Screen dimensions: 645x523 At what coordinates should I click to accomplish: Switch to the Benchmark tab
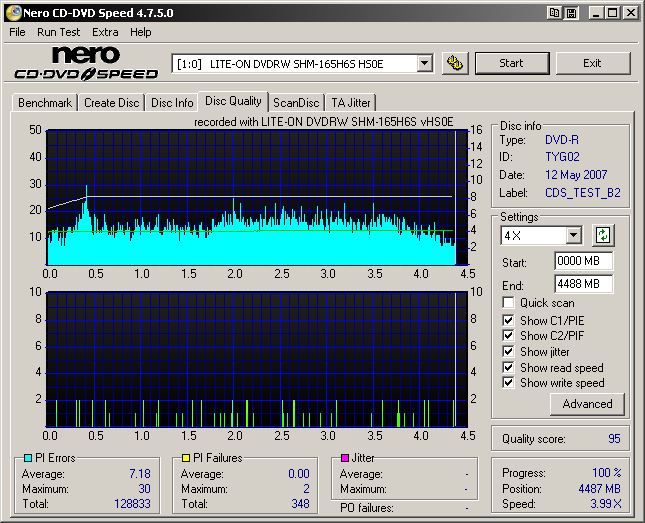point(45,103)
